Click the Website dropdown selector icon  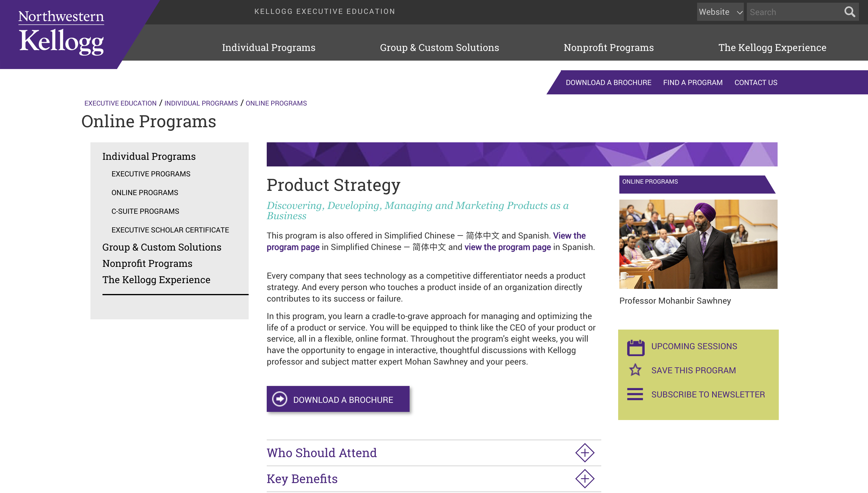click(x=739, y=11)
